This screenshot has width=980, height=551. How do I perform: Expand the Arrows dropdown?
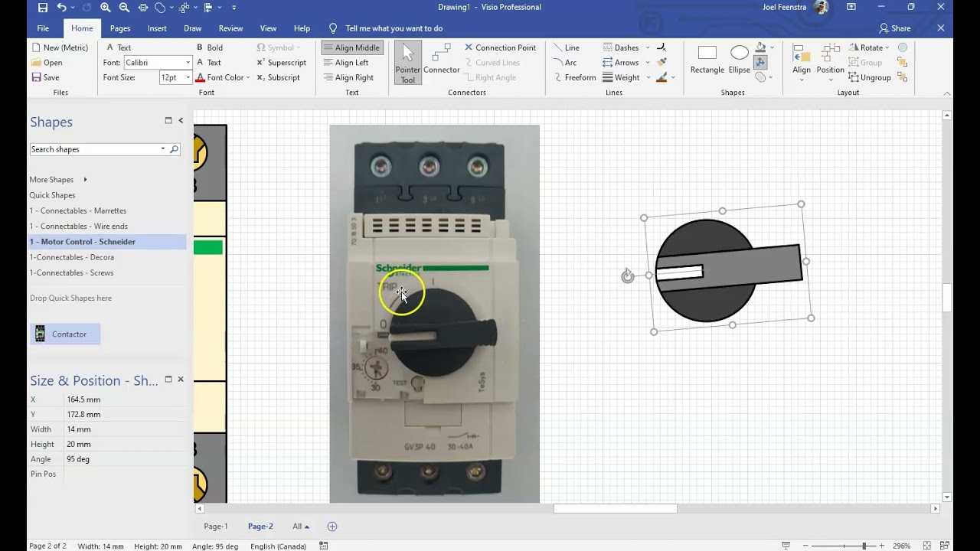click(x=648, y=63)
